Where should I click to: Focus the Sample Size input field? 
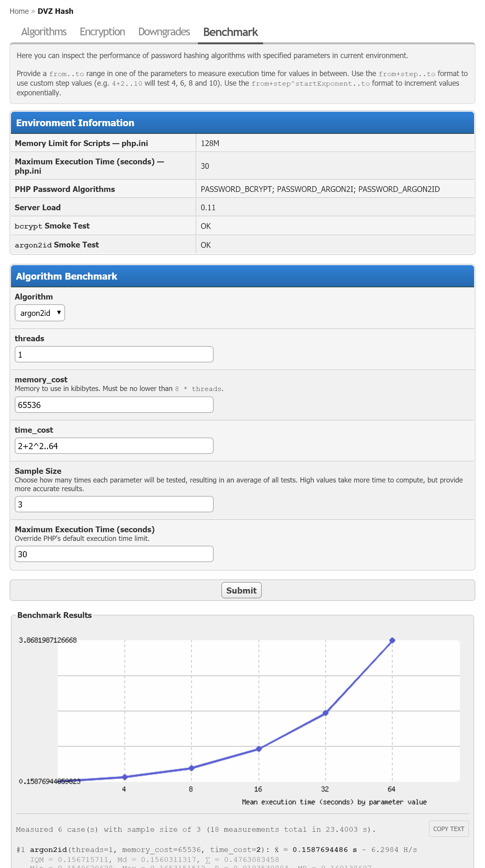click(114, 504)
